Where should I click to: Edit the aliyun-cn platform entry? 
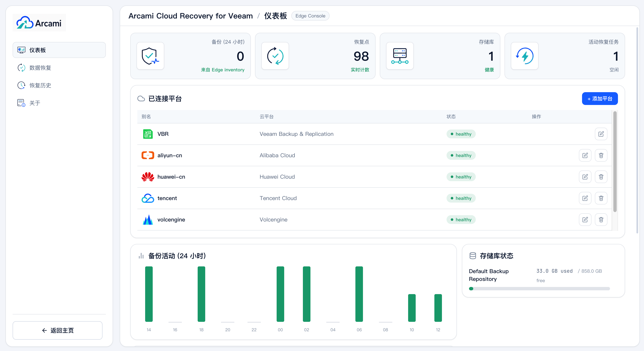click(x=585, y=155)
